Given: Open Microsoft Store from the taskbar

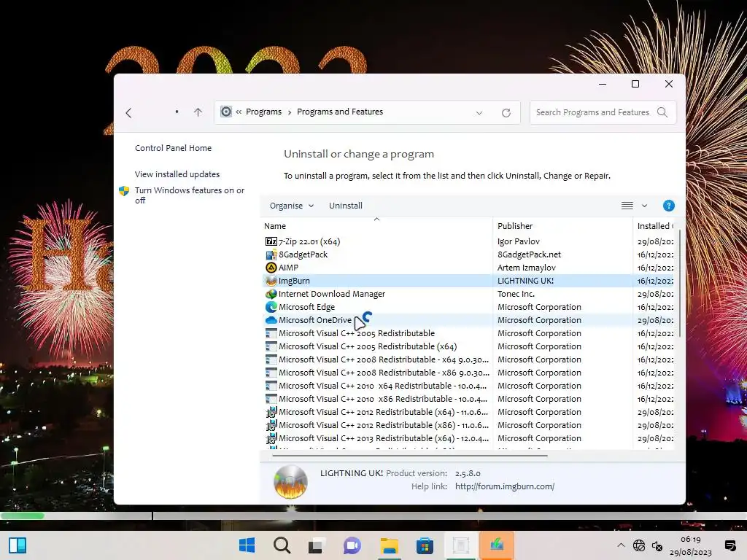Looking at the screenshot, I should click(x=425, y=545).
